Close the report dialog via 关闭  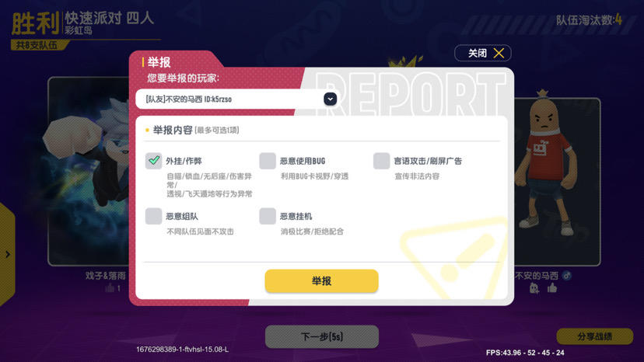click(x=482, y=53)
